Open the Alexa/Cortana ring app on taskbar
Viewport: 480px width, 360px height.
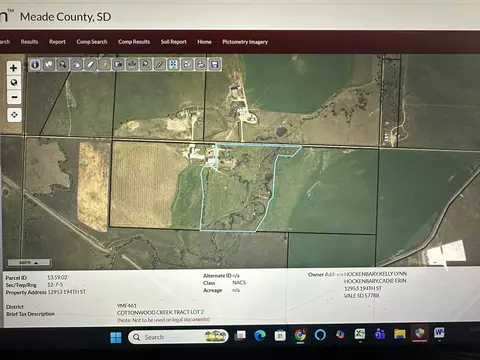pyautogui.click(x=320, y=334)
